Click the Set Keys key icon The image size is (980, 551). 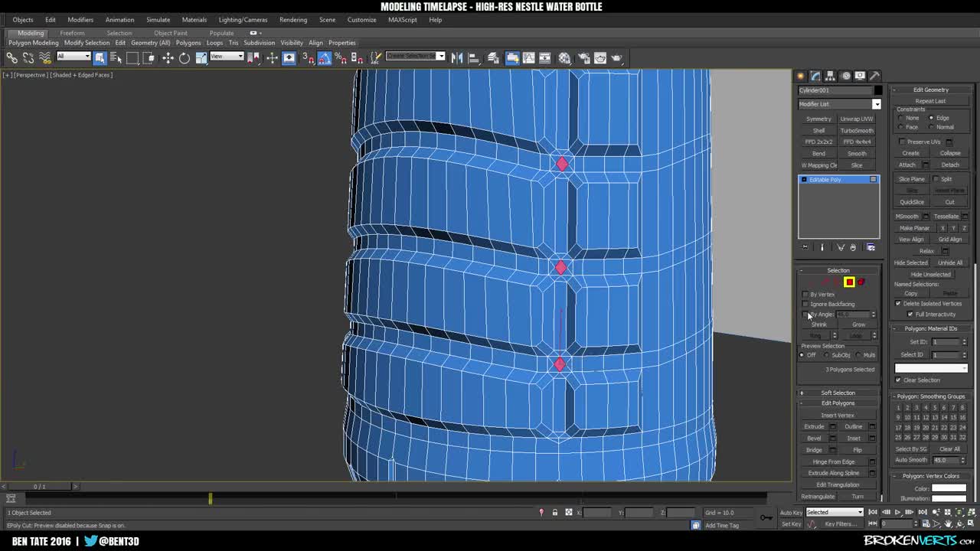click(x=766, y=518)
